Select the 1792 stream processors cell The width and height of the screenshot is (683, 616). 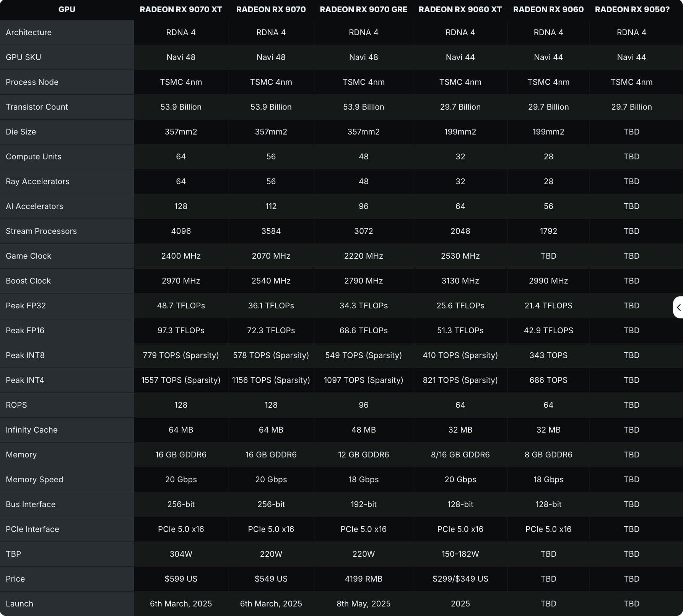tap(548, 231)
